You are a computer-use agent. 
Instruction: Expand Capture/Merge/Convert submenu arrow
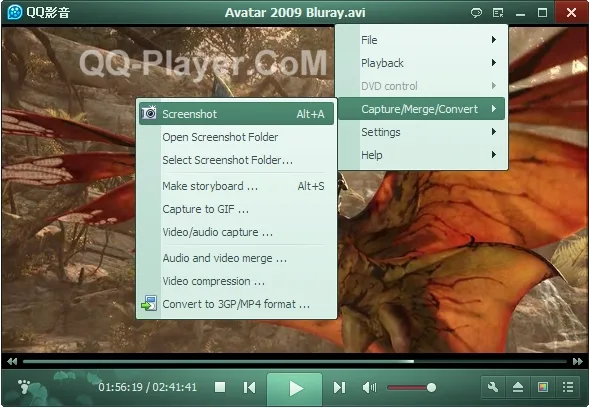(494, 109)
